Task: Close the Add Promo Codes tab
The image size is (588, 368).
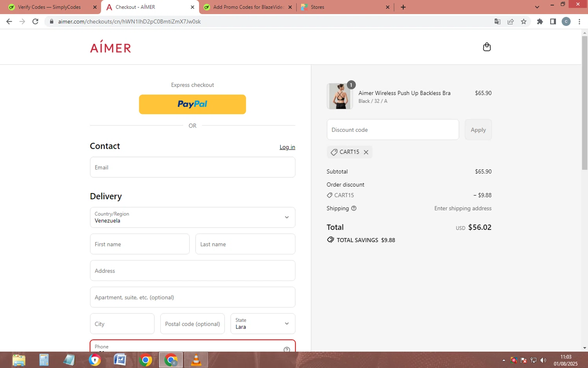Action: pos(290,7)
